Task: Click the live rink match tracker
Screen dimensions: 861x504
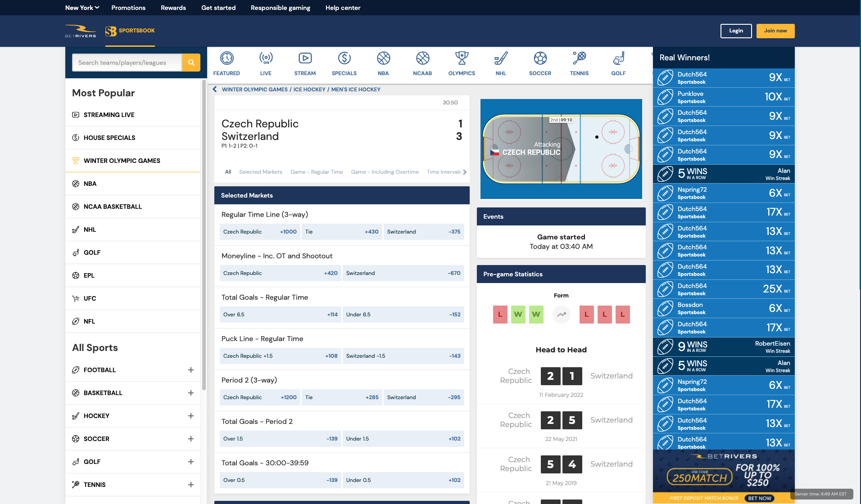Action: pyautogui.click(x=561, y=149)
